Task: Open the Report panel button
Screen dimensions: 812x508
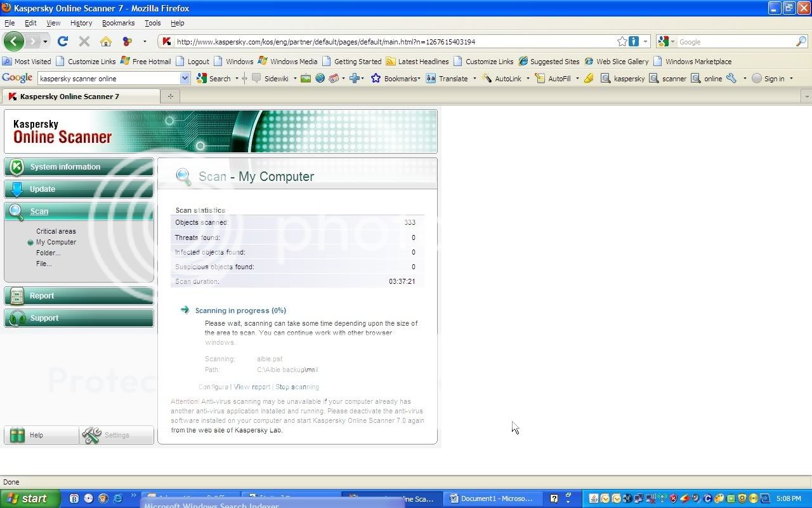Action: click(x=79, y=296)
